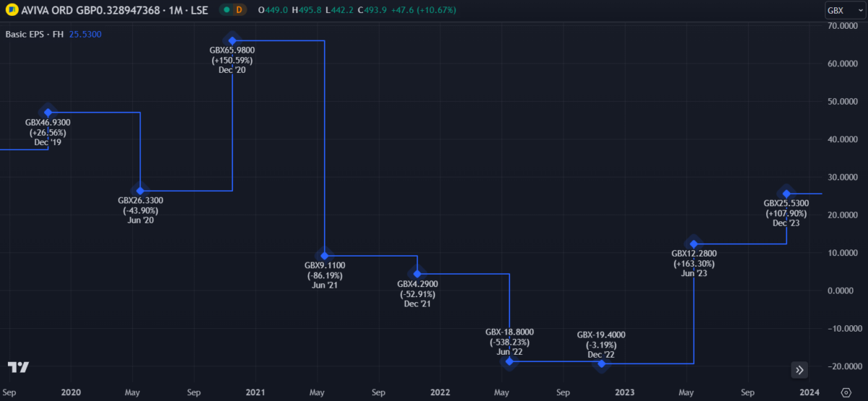868x401 pixels.
Task: Open chart settings hexagon gear icon
Action: 846,392
